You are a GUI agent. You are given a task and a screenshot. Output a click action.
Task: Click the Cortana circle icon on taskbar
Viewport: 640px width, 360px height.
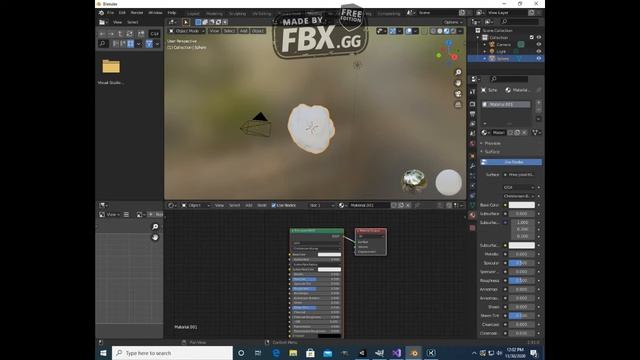point(241,353)
